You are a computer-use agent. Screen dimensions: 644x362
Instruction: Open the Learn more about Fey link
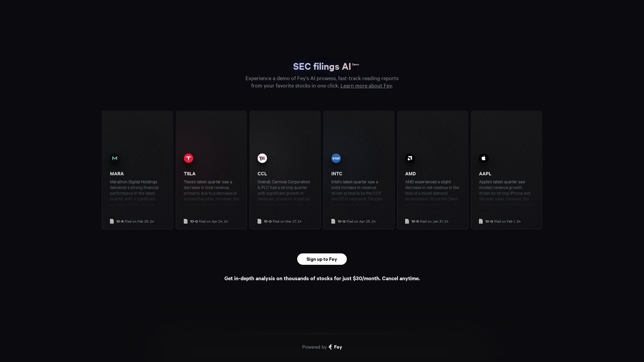pyautogui.click(x=366, y=85)
